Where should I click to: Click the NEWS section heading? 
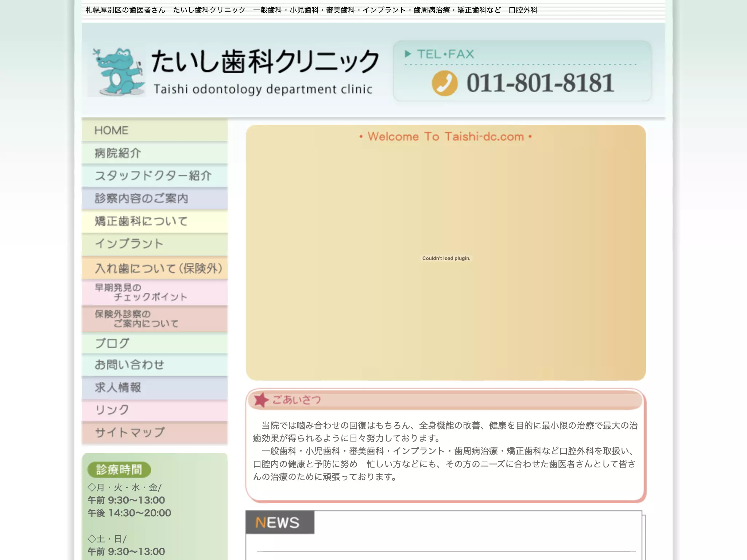pyautogui.click(x=280, y=522)
